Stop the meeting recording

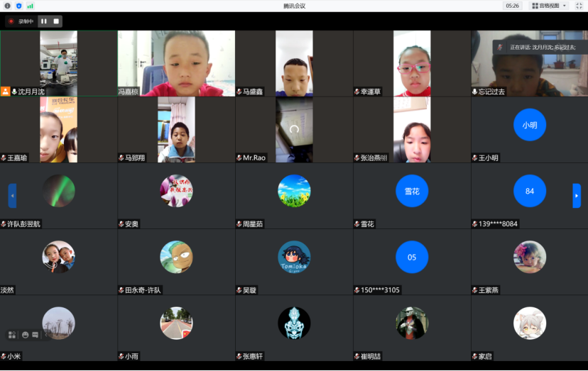[x=56, y=21]
